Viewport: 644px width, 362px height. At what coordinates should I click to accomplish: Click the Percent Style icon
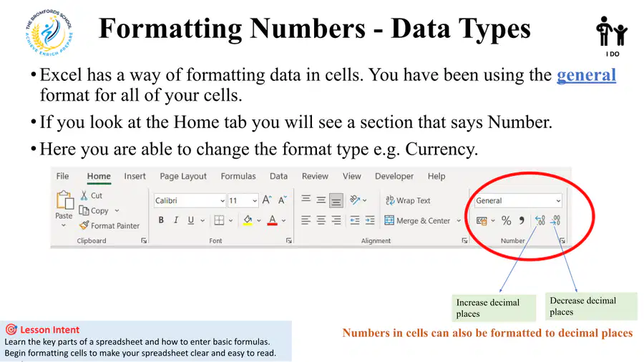[x=507, y=221]
